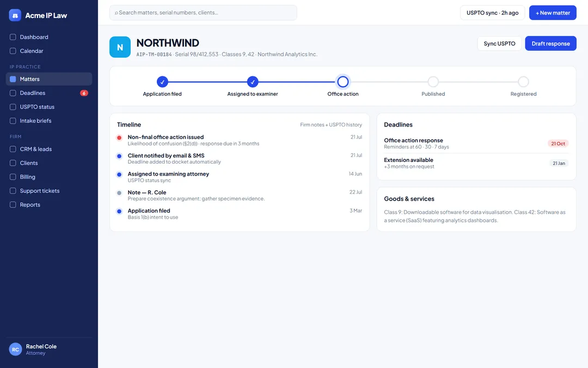Click 'Office action response' deadline row
This screenshot has height=368, width=588.
click(476, 143)
